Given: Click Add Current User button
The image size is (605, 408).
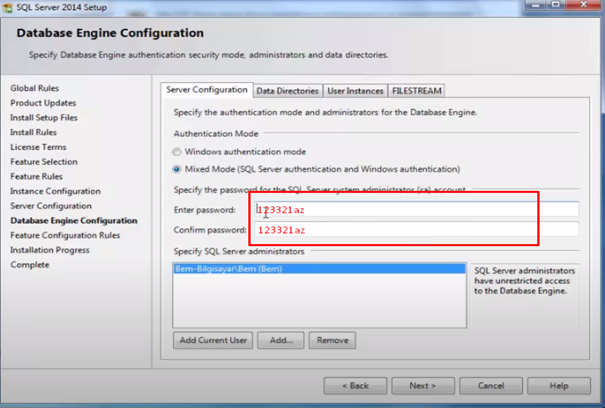Looking at the screenshot, I should (213, 340).
